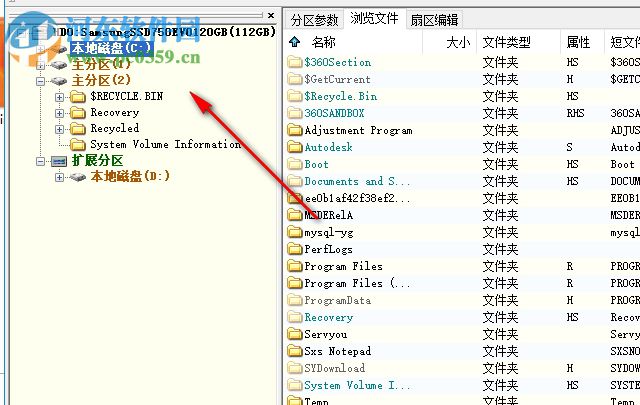Select the Autodesk file name
Screen dimensions: 640x405
[x=329, y=147]
